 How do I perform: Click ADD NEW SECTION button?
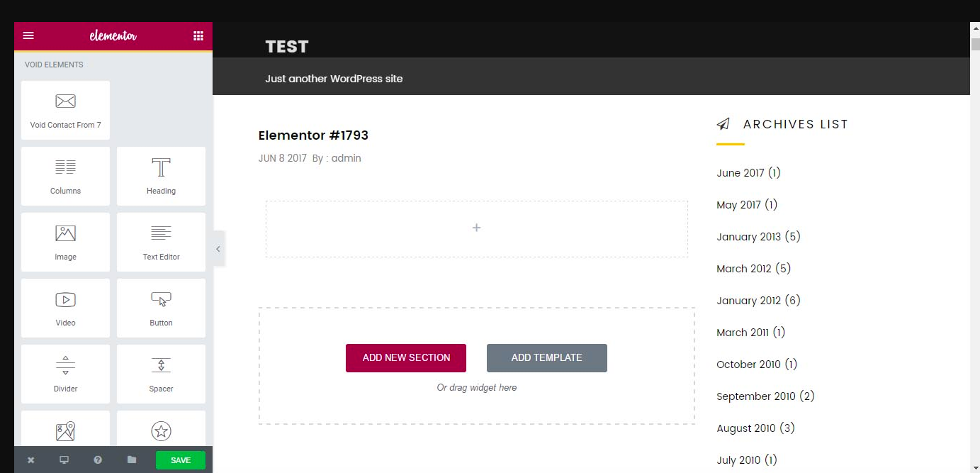(406, 358)
